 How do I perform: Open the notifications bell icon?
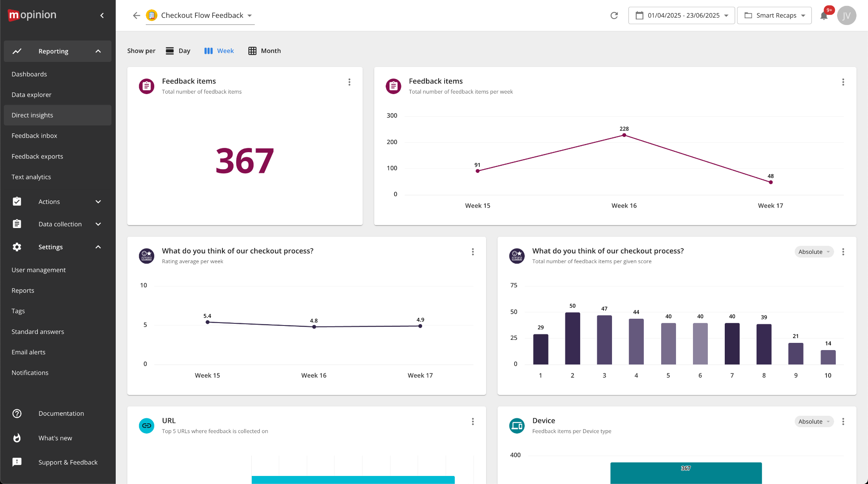pos(824,16)
